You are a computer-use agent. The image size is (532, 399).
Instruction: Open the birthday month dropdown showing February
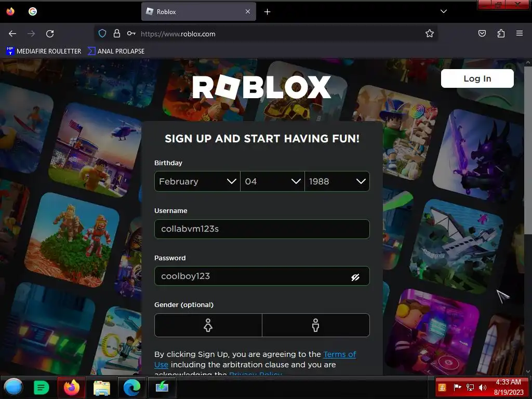tap(197, 181)
